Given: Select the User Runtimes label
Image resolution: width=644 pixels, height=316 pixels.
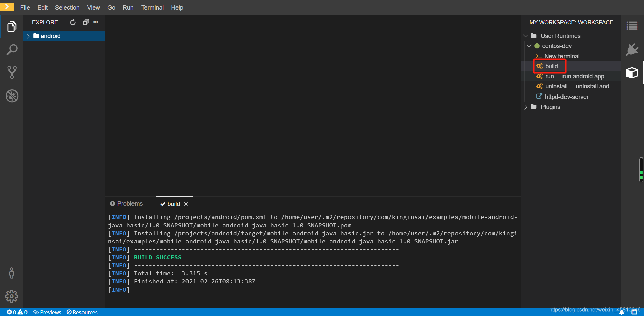Looking at the screenshot, I should pyautogui.click(x=560, y=36).
